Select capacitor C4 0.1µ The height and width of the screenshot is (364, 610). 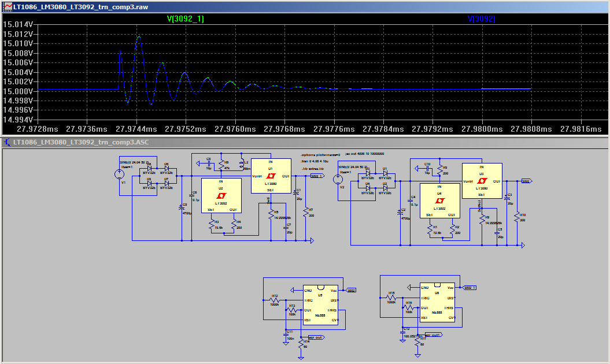(410, 200)
